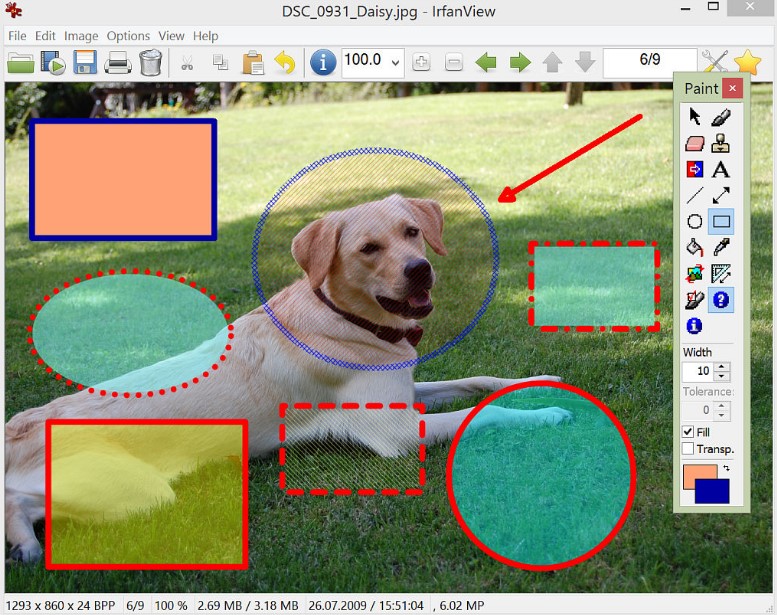Screen dimensions: 777x615
Task: Click the Save floppy disk icon
Action: tap(85, 63)
